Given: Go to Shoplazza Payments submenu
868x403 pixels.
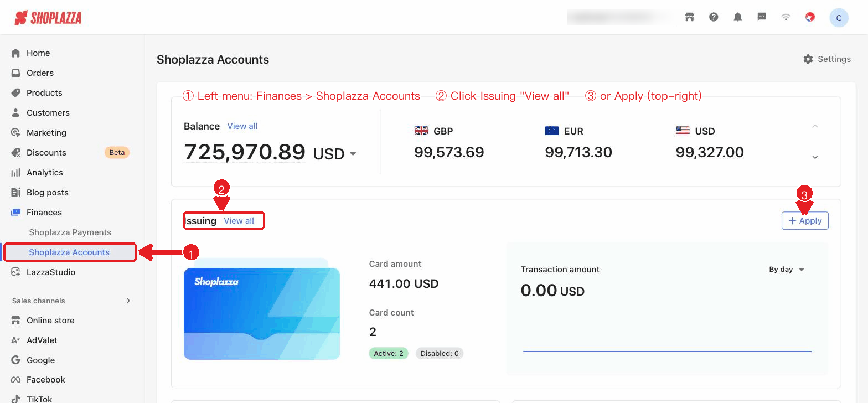Looking at the screenshot, I should pyautogui.click(x=70, y=232).
